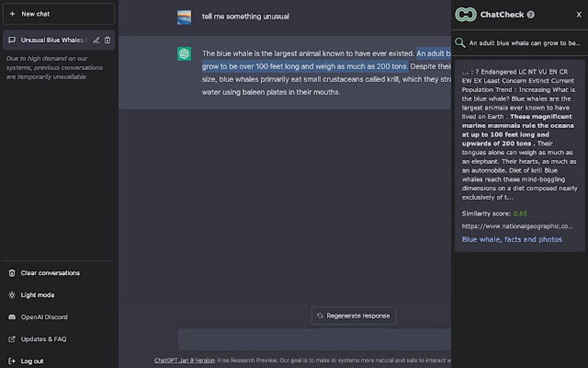Click the chat bubble icon beside the conversation title
Viewport: 588px width, 368px height.
pos(12,40)
